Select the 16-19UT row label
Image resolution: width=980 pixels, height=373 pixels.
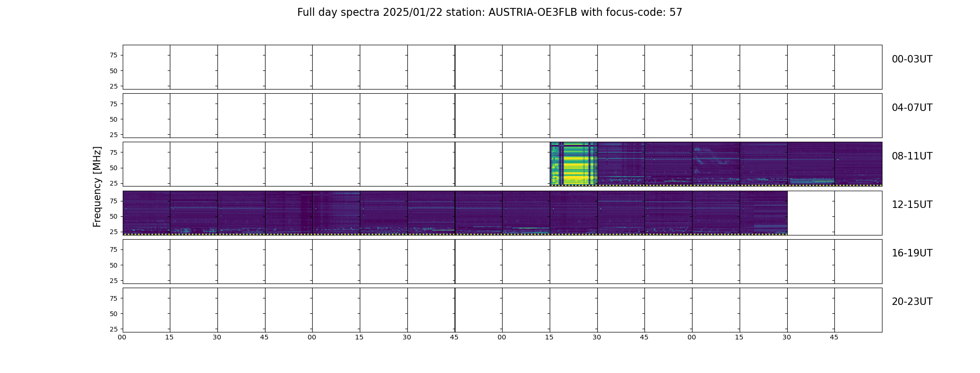tap(912, 253)
